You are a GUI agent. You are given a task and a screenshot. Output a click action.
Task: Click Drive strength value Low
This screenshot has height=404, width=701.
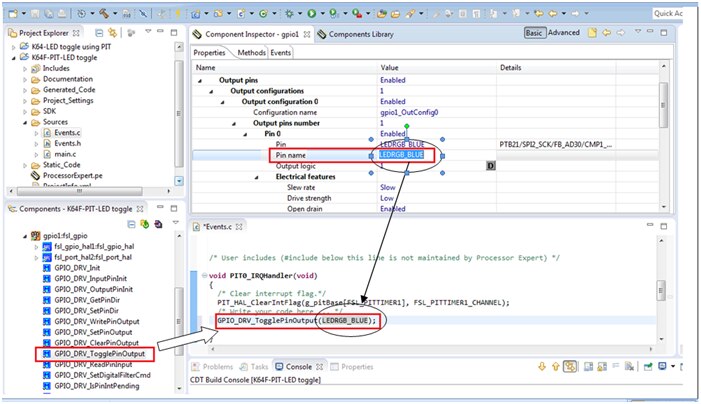[x=387, y=198]
